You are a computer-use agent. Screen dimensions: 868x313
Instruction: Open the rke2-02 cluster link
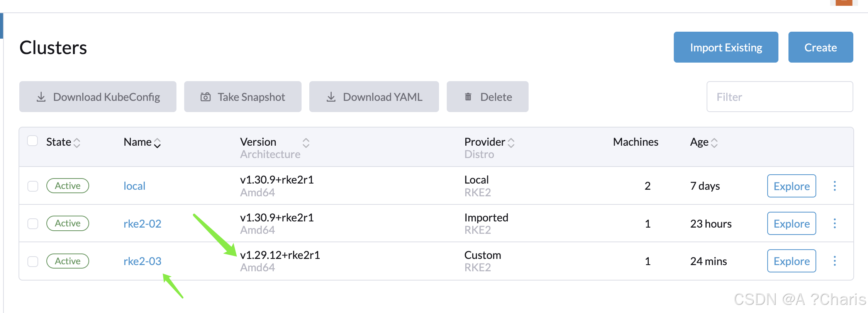142,224
